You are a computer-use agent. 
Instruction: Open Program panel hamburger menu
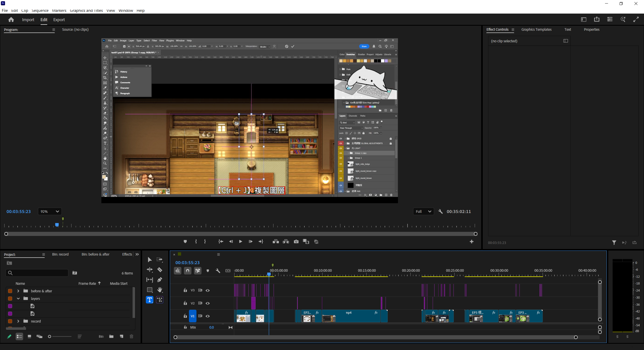pyautogui.click(x=54, y=30)
